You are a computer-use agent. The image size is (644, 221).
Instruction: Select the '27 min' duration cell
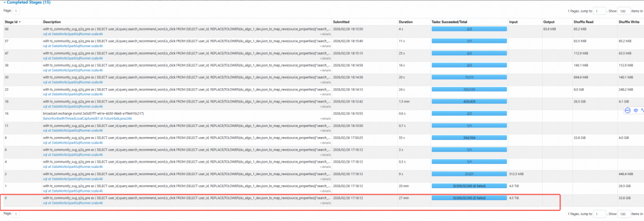[404, 198]
